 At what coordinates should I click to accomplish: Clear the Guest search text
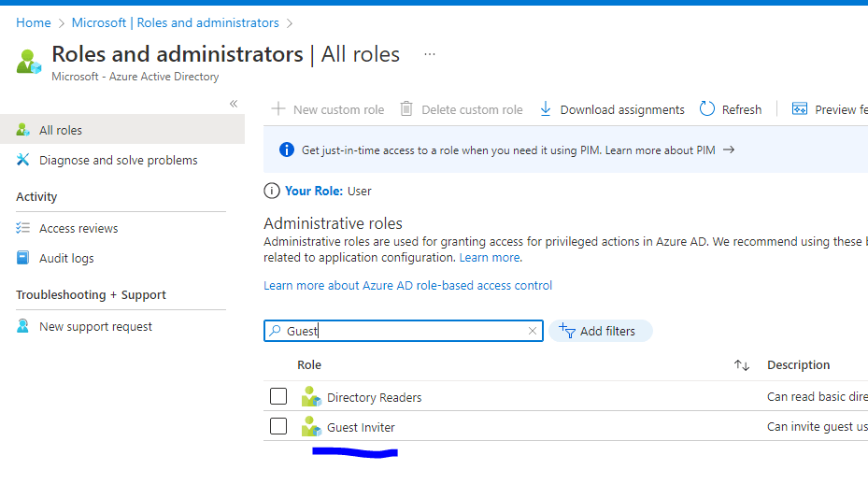(533, 331)
